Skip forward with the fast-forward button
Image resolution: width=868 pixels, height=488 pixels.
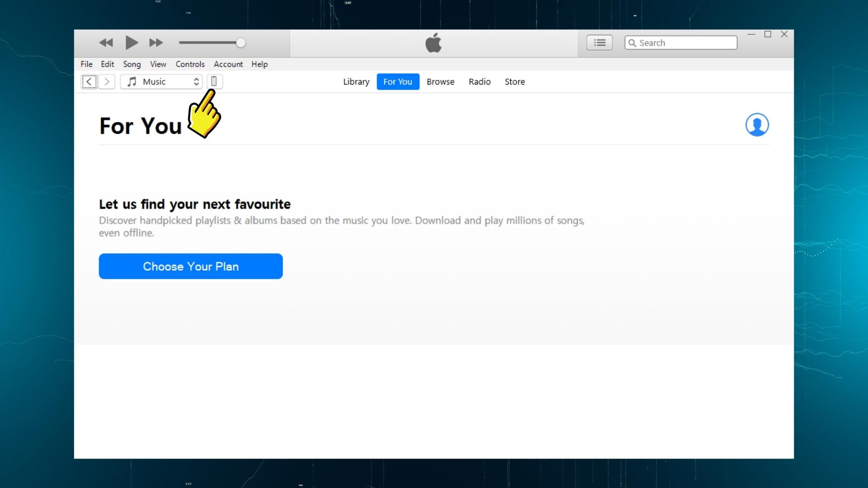[156, 43]
